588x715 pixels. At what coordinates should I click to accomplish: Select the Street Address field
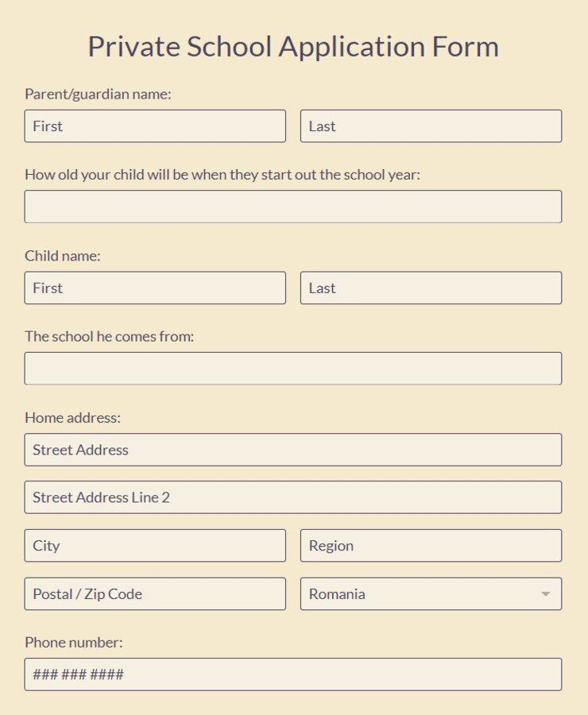(x=292, y=450)
